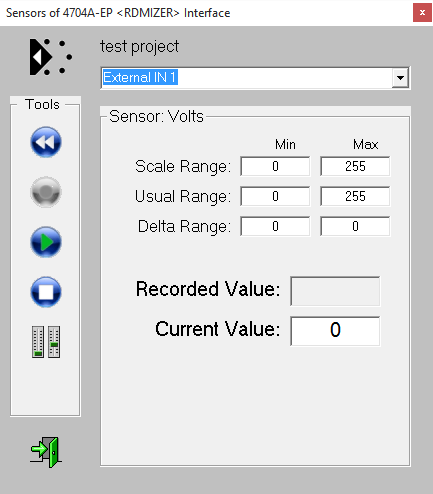The height and width of the screenshot is (494, 433).
Task: Click the Usual Range Max field
Action: click(x=355, y=196)
